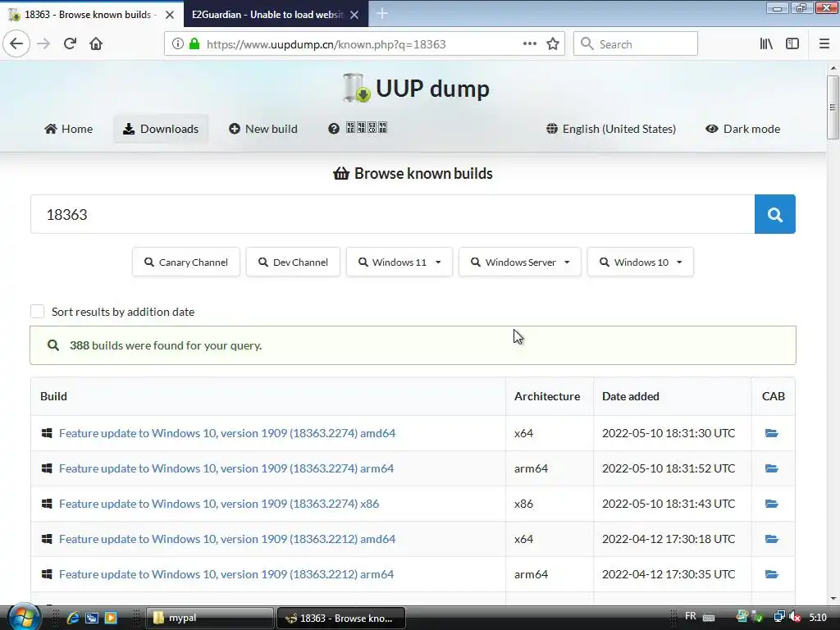Toggle Dark mode
The image size is (840, 630).
click(x=742, y=129)
